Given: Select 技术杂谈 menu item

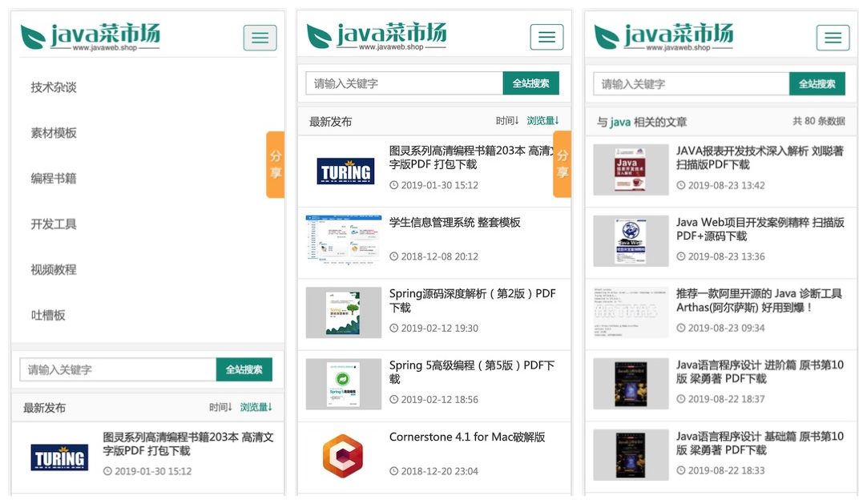Looking at the screenshot, I should (54, 87).
